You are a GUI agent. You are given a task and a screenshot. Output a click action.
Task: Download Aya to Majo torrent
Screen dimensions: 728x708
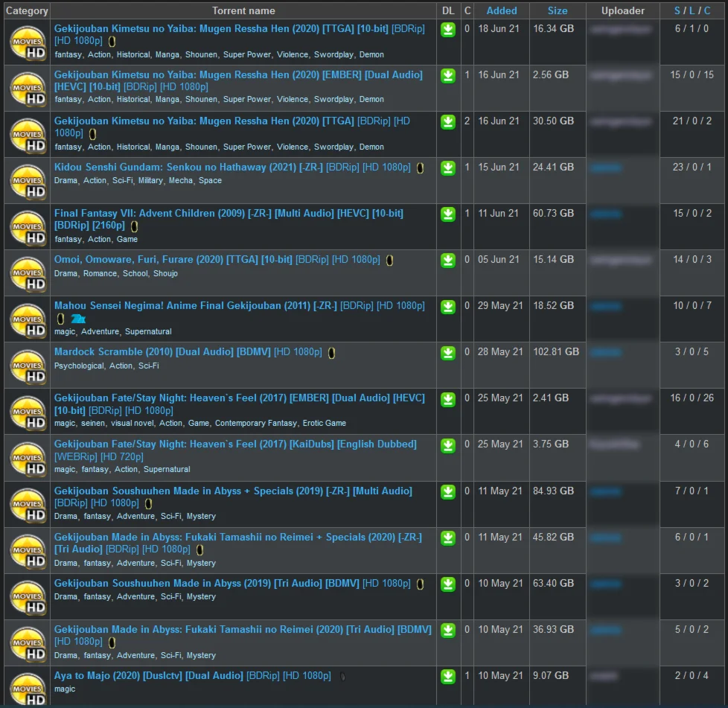(x=447, y=677)
